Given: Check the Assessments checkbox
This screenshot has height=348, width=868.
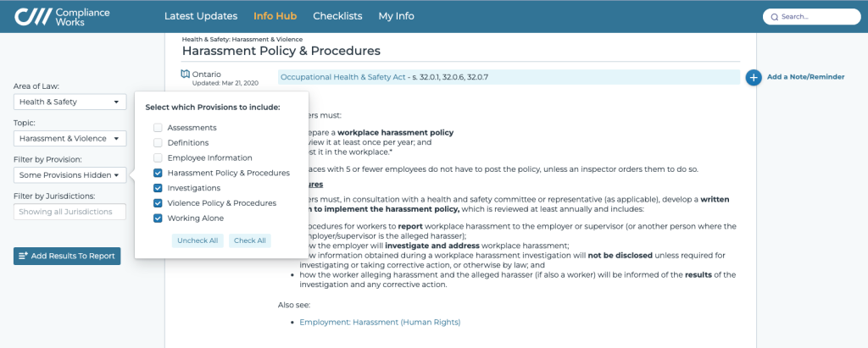Looking at the screenshot, I should pos(159,128).
